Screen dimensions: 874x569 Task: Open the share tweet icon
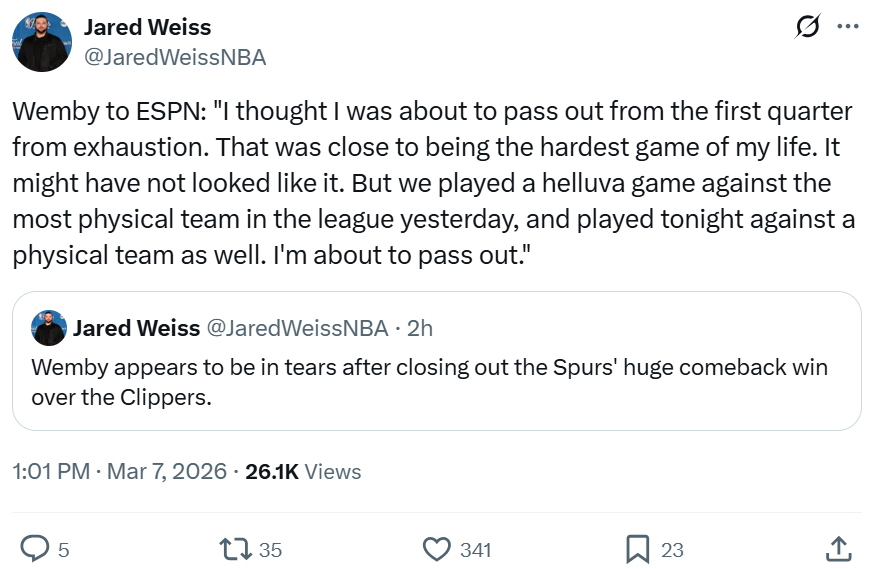(838, 548)
